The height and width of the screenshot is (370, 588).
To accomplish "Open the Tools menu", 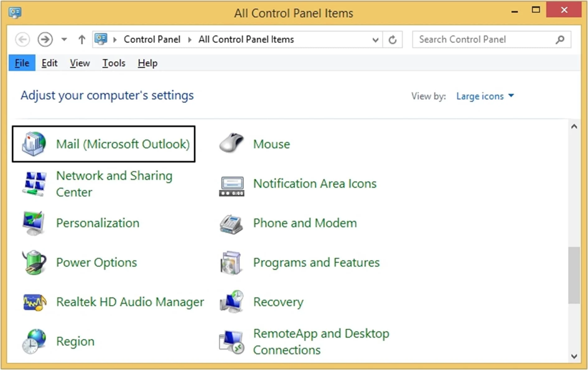I will click(x=114, y=63).
